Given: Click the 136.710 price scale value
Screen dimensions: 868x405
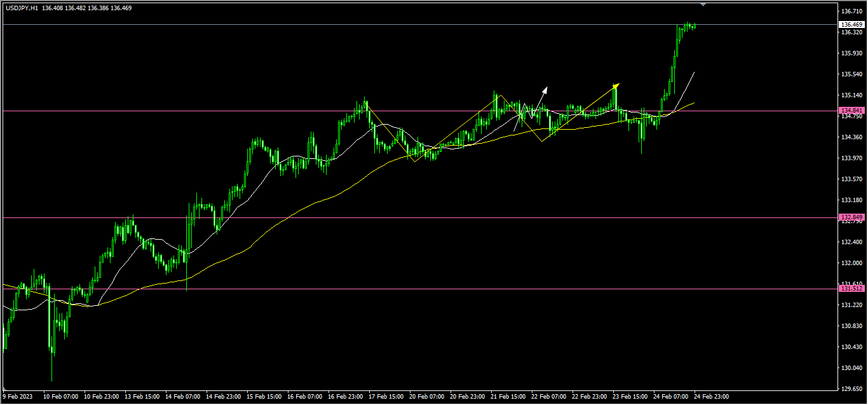Looking at the screenshot, I should tap(851, 11).
